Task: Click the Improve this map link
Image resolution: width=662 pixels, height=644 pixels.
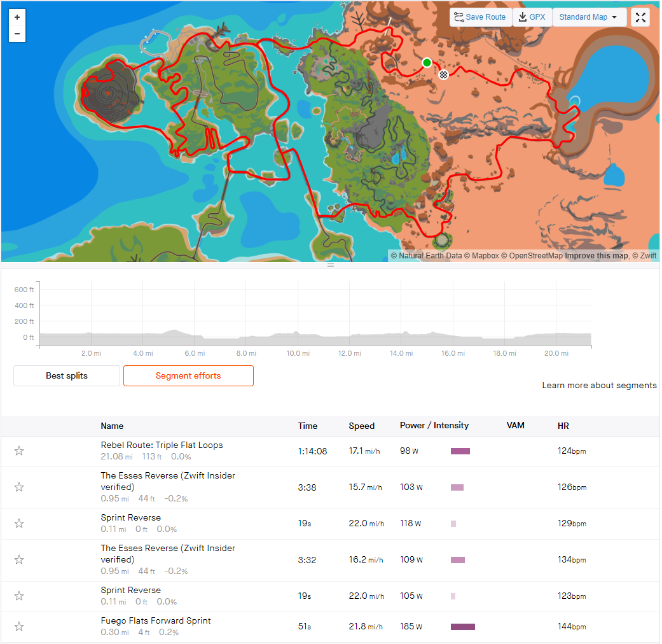Action: (x=596, y=256)
